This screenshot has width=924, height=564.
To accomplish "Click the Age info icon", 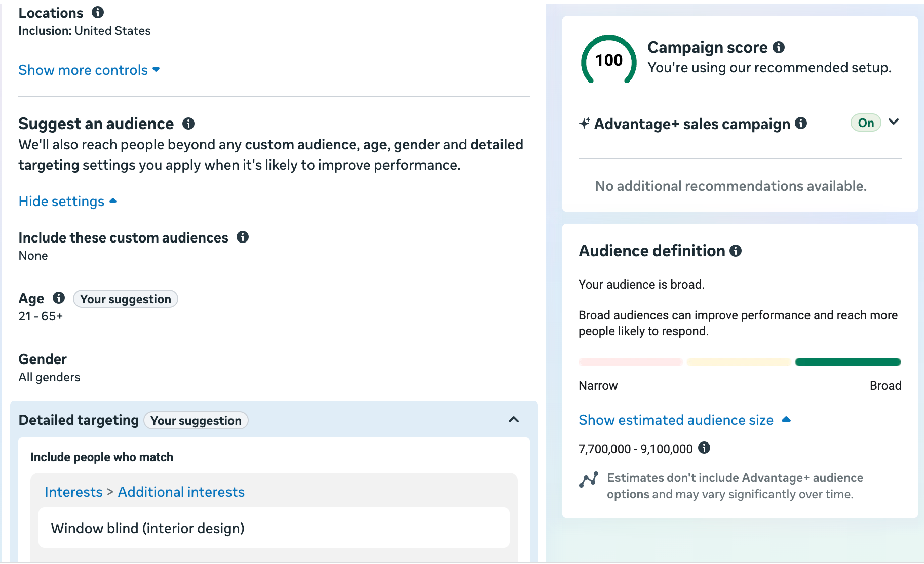I will point(59,298).
